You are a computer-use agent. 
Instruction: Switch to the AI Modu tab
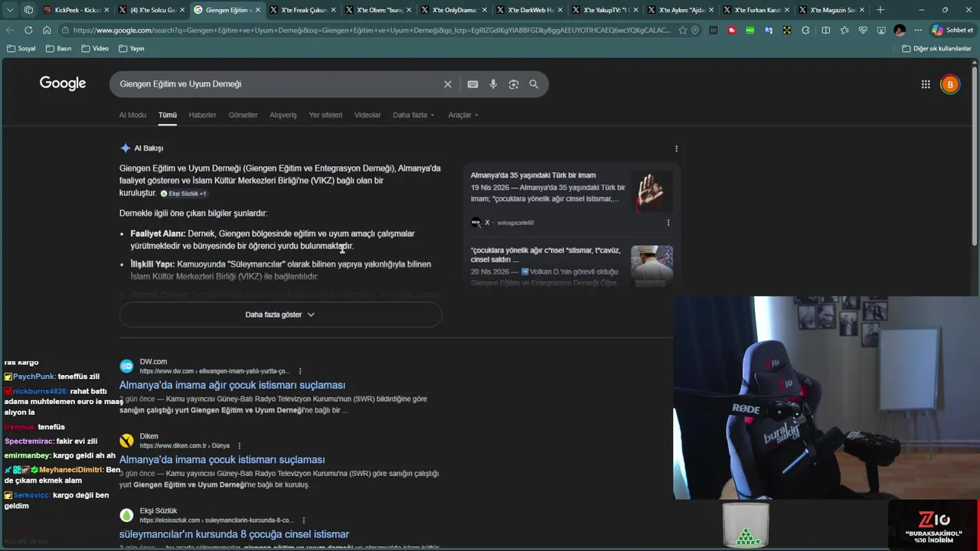(x=132, y=115)
